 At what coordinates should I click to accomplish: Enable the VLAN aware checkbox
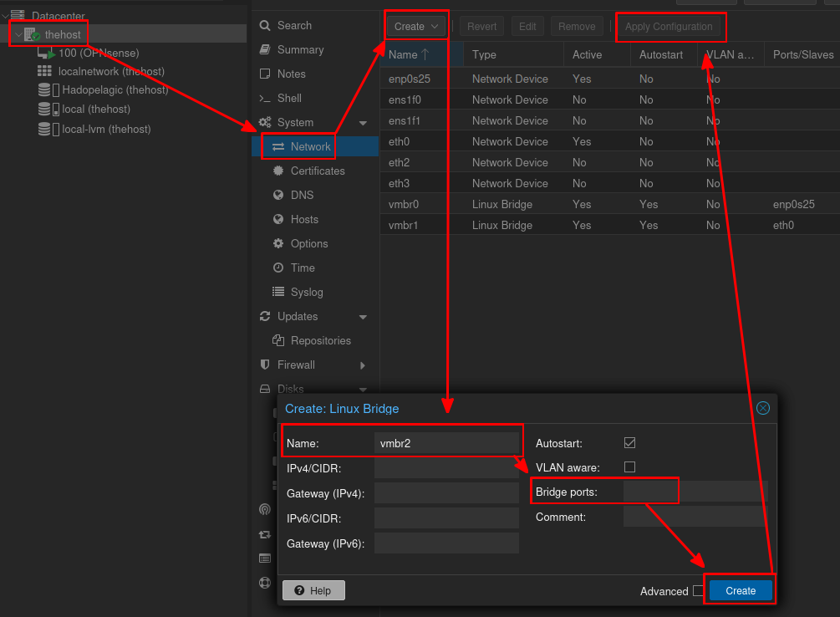click(x=630, y=467)
